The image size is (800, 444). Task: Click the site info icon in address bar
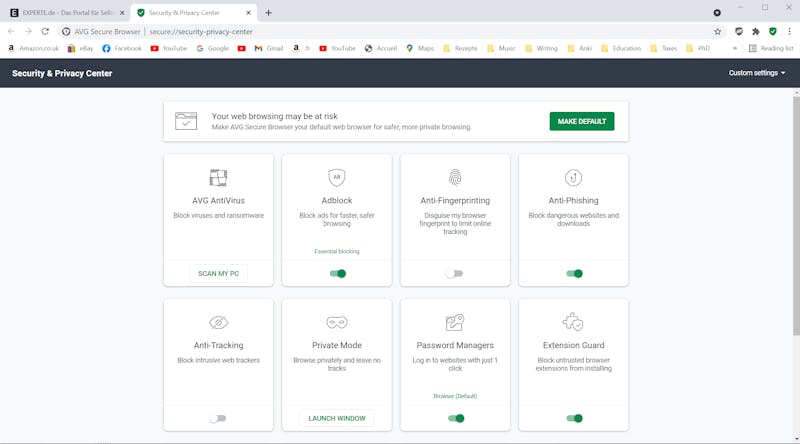tap(66, 32)
